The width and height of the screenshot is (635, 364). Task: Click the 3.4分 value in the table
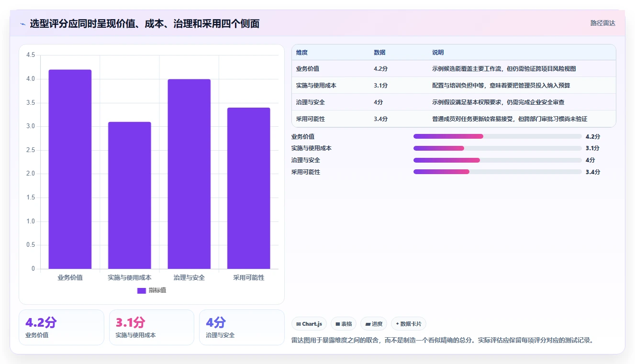click(x=381, y=119)
